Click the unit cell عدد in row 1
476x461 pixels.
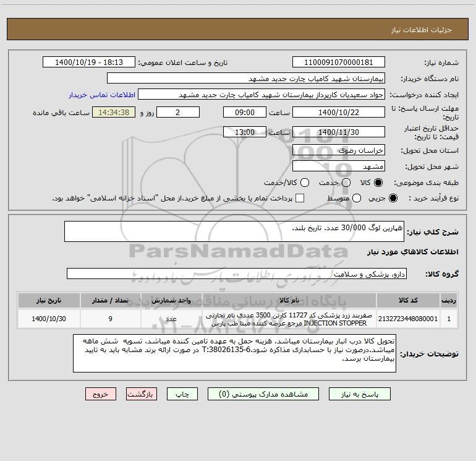171,319
